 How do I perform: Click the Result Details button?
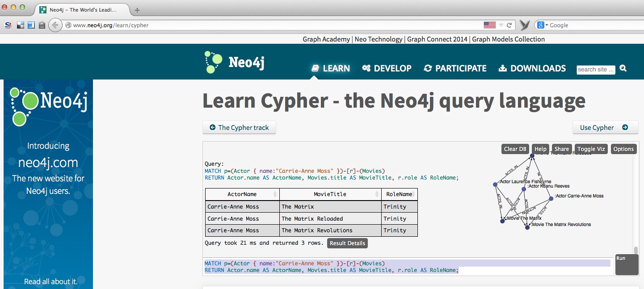point(347,243)
